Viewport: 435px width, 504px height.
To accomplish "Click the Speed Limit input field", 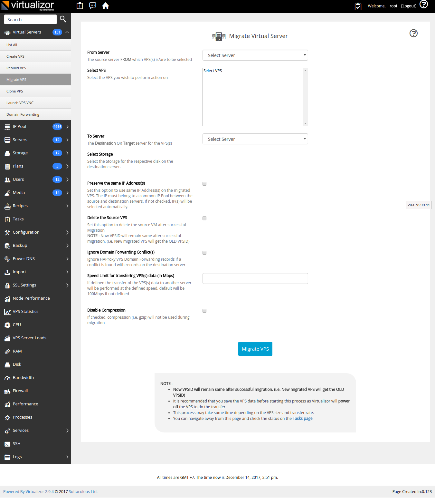I will pos(255,278).
